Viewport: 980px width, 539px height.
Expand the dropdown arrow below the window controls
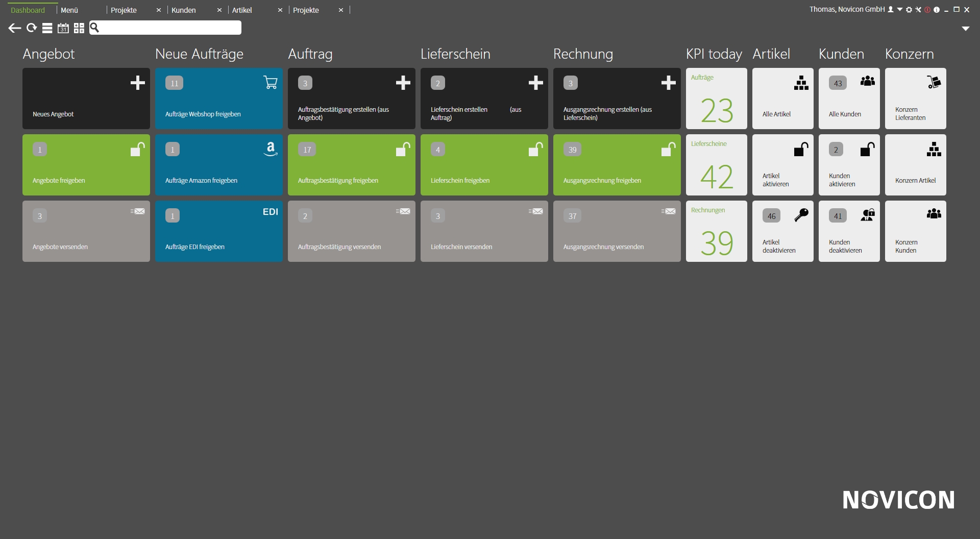[x=966, y=29]
